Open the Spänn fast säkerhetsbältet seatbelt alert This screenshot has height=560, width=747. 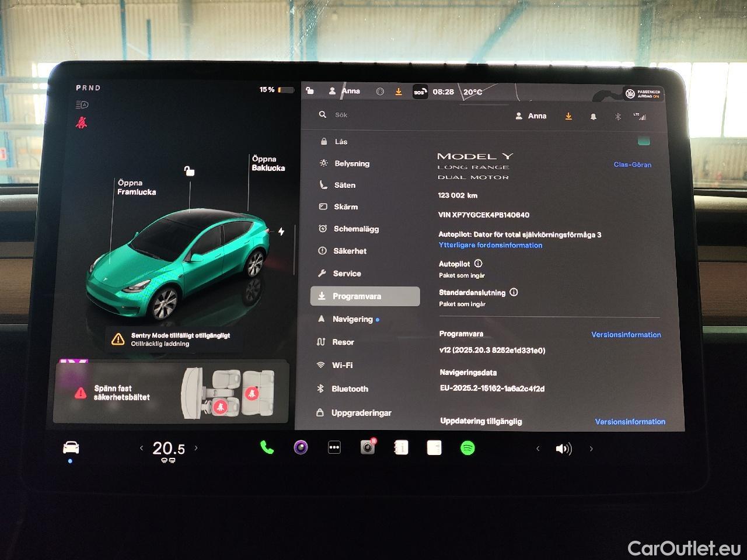coord(171,393)
